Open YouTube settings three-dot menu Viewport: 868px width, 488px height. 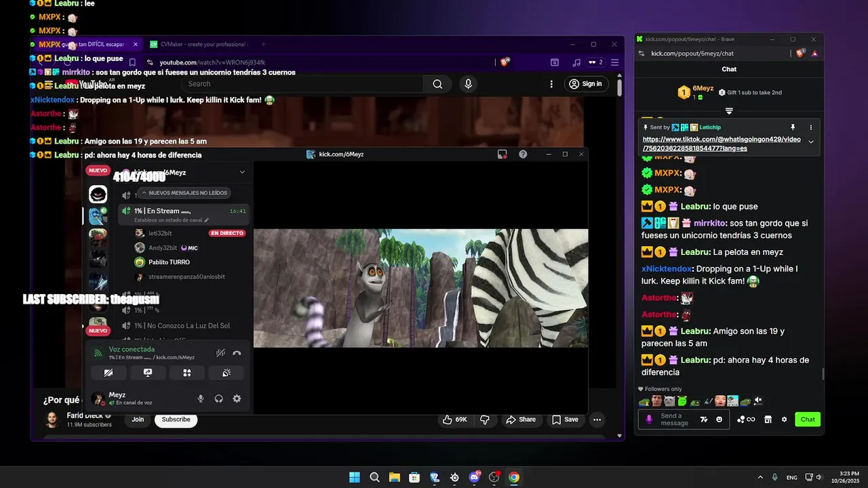click(551, 84)
